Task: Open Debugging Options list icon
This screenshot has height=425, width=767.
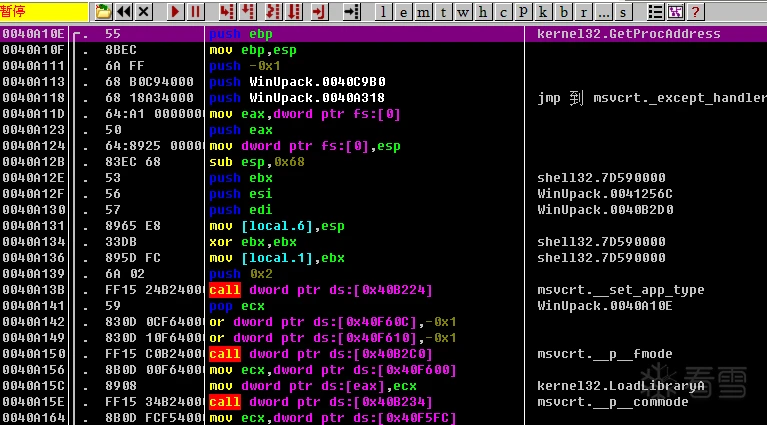Action: tap(655, 12)
